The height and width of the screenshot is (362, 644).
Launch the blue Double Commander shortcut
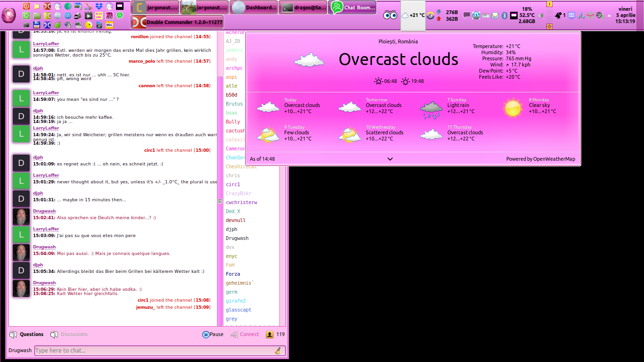pyautogui.click(x=47, y=25)
